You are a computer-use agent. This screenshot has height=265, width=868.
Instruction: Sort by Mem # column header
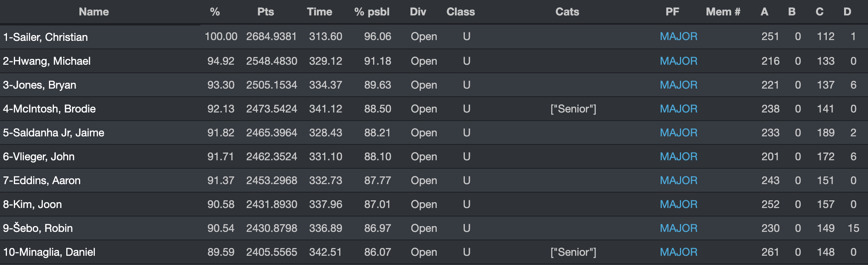[723, 12]
